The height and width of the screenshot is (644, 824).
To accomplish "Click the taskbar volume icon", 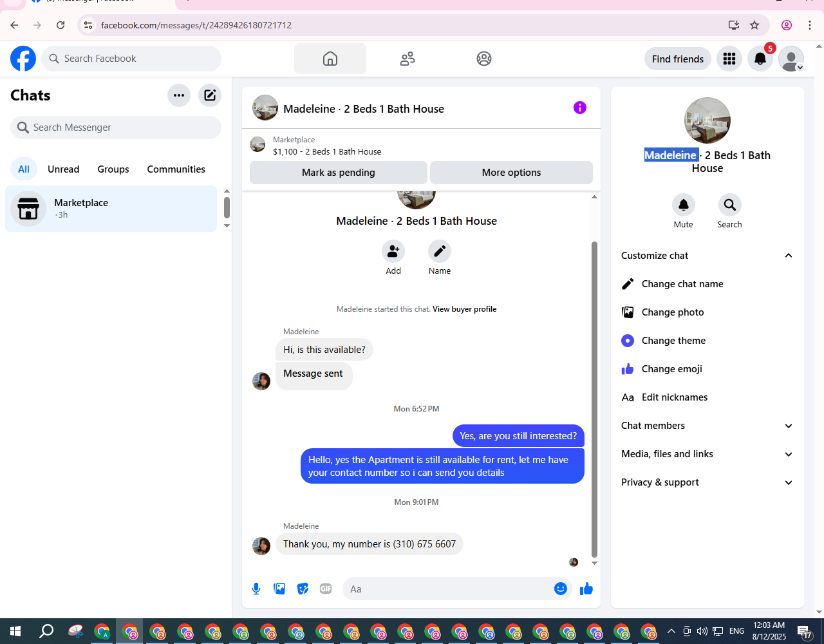I will [x=702, y=631].
